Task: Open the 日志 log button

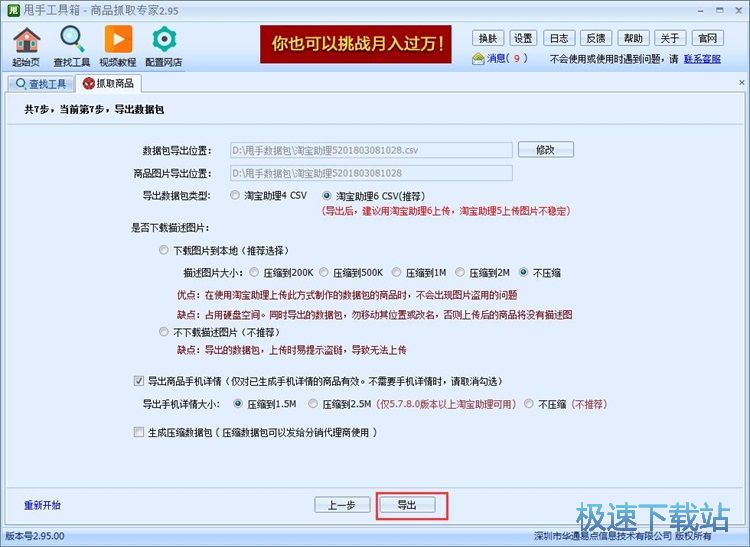Action: (x=559, y=38)
